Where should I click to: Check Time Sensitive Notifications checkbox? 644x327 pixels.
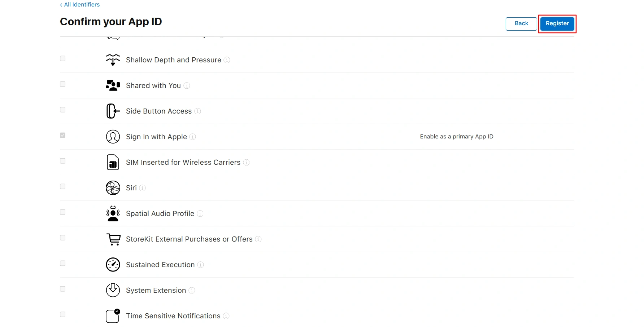tap(63, 314)
